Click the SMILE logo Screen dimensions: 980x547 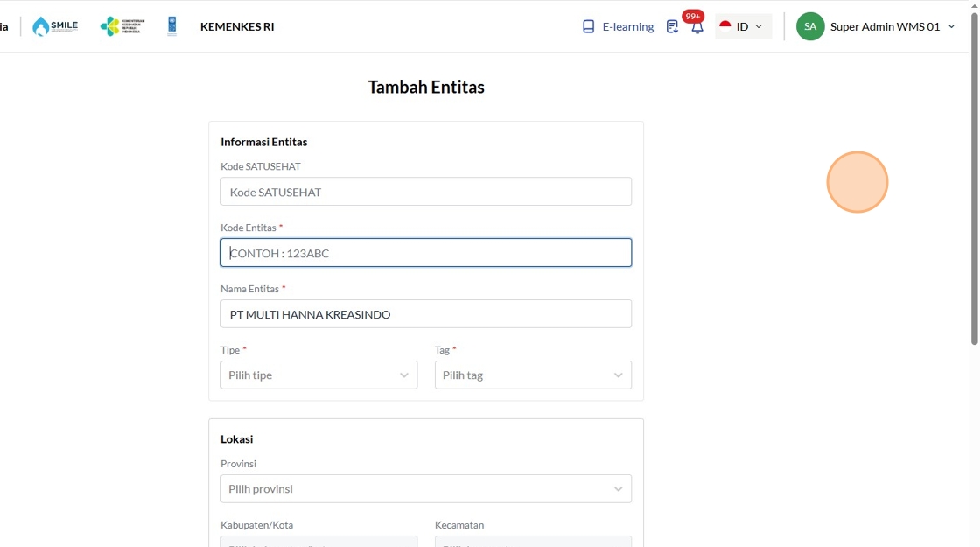(x=55, y=26)
